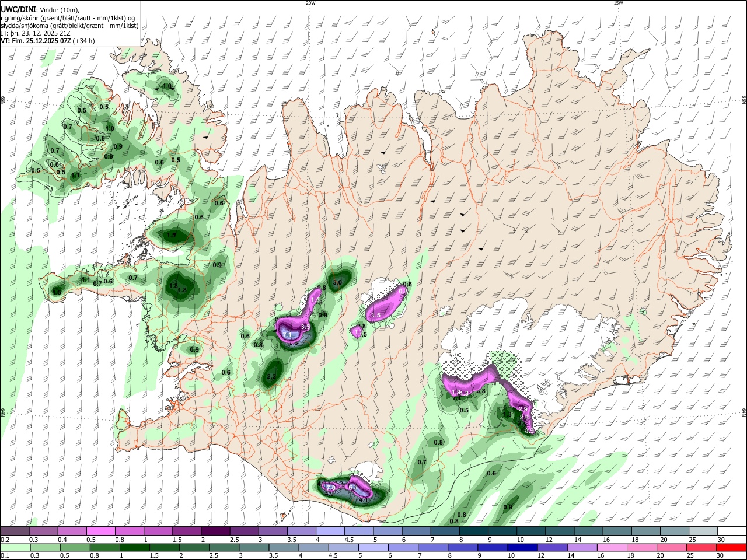Click the magenta 1.5–2 snow legend swatch
The width and height of the screenshot is (747, 560).
pos(186,531)
